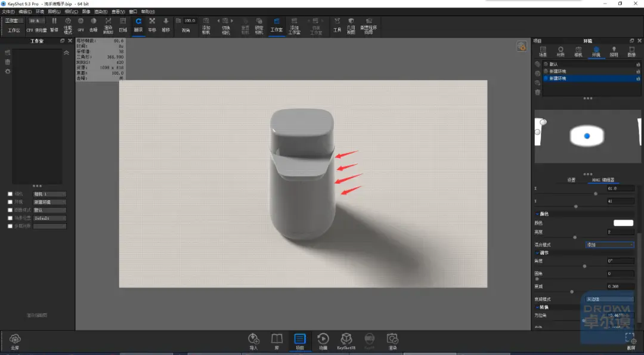Viewport: 644px width, 355px height.
Task: Toggle the Environment (环境) checkbox in the Studio panel
Action: [x=10, y=202]
